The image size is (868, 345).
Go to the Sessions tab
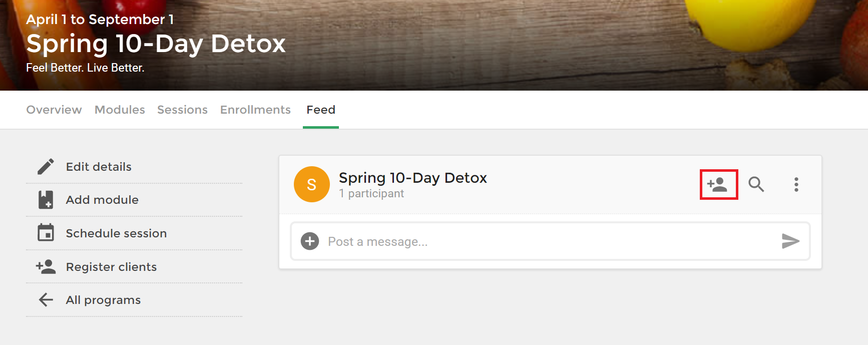(182, 110)
